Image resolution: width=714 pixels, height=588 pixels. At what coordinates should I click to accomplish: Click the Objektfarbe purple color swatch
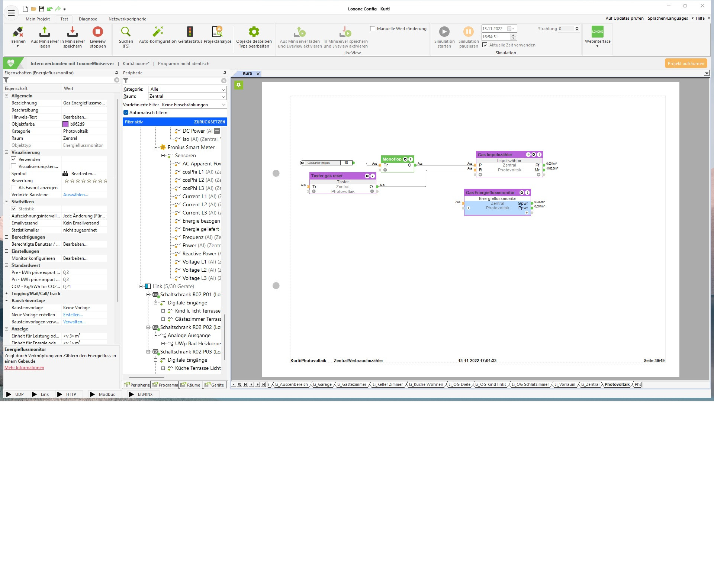[x=65, y=124]
